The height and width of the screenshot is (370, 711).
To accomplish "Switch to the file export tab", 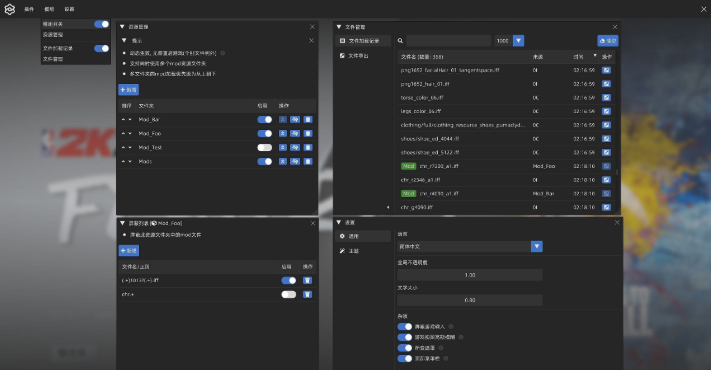I will pos(354,56).
